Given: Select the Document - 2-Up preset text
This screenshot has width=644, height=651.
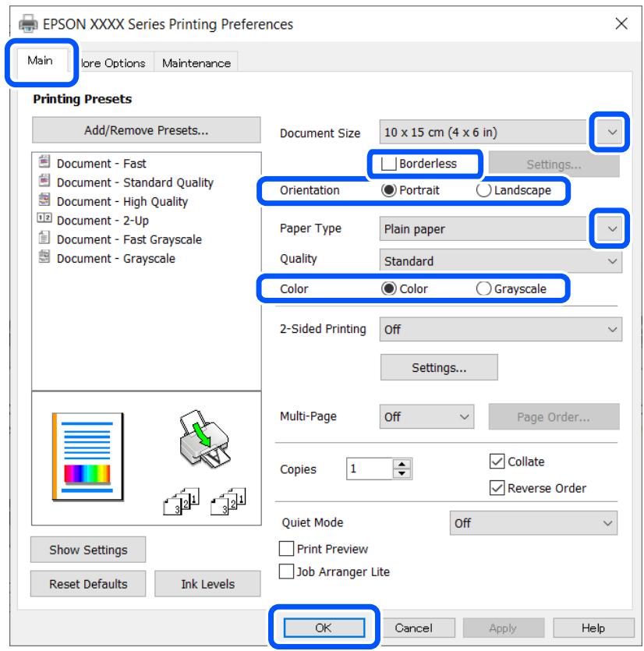Looking at the screenshot, I should 103,221.
